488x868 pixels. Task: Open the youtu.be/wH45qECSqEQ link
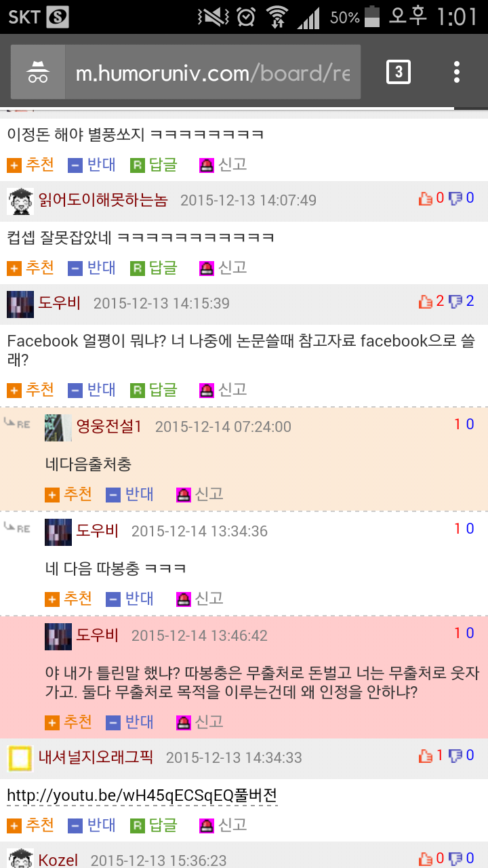(x=142, y=795)
